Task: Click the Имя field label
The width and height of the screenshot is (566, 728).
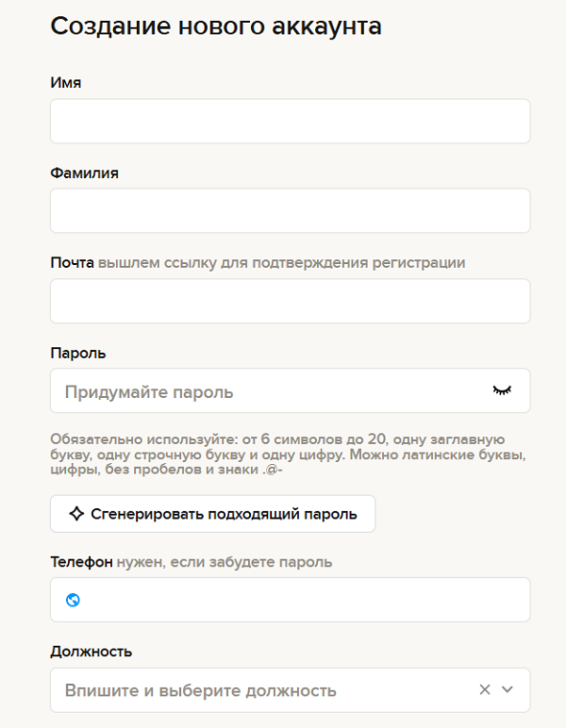Action: pos(65,82)
